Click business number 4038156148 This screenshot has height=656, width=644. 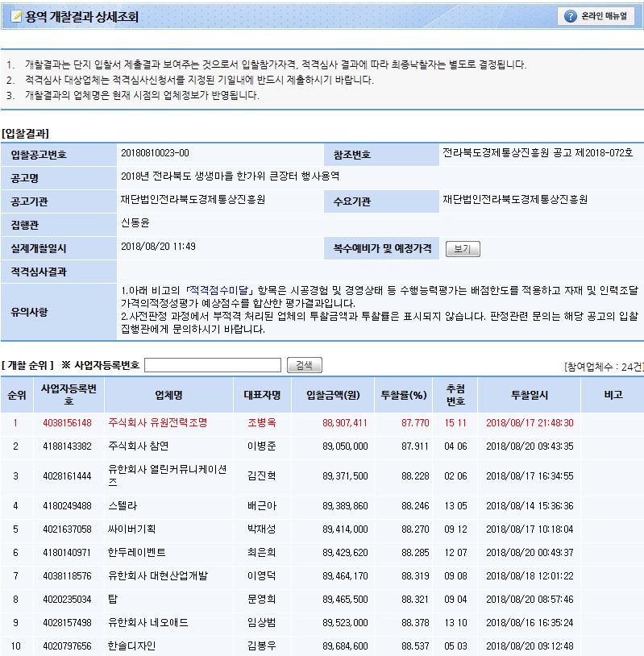click(x=68, y=422)
